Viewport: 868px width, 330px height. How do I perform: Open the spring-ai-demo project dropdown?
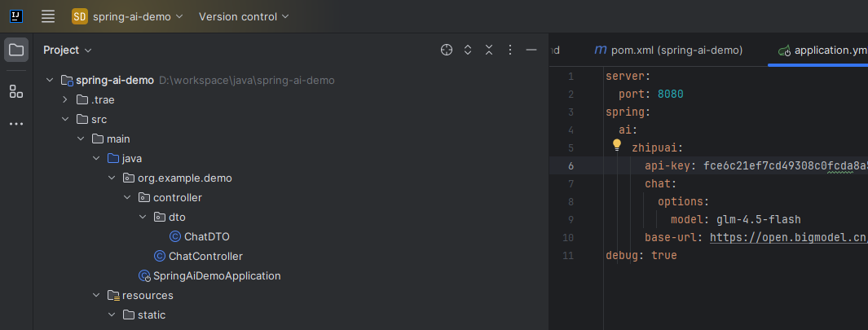[127, 16]
